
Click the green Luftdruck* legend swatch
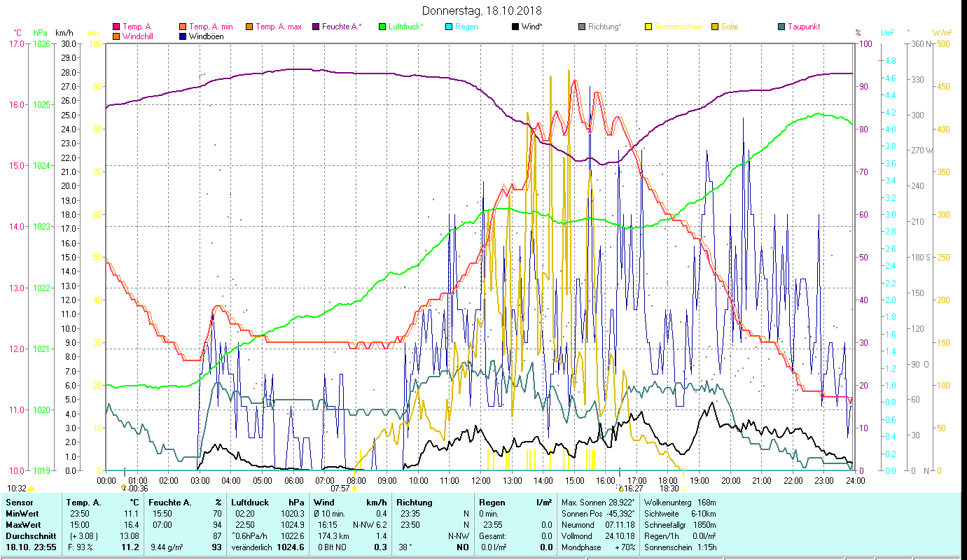(382, 27)
